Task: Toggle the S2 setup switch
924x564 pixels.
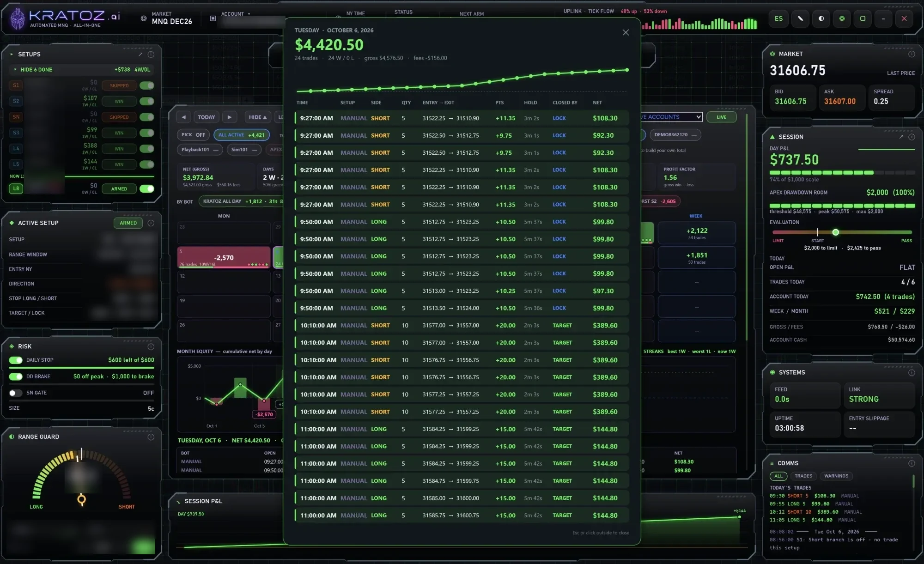Action: click(147, 101)
